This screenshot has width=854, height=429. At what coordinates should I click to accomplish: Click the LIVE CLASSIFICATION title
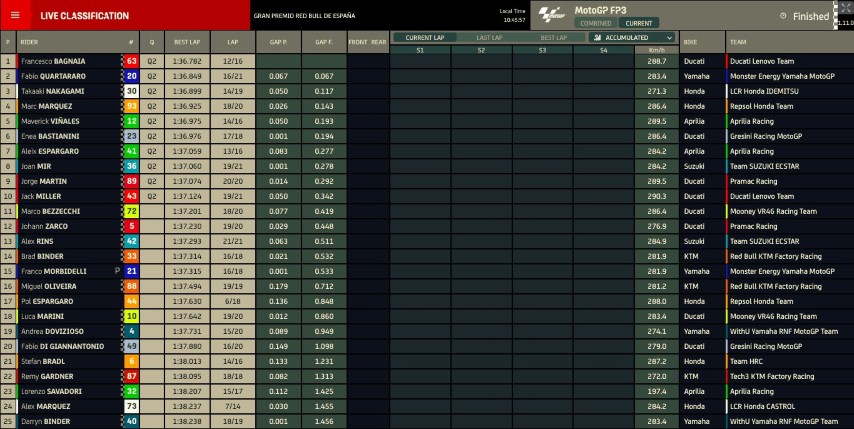tap(84, 16)
